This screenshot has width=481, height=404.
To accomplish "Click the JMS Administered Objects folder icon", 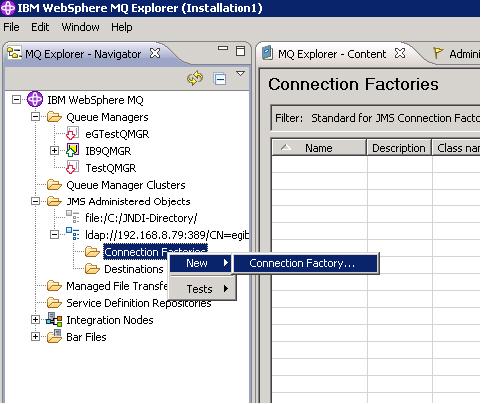I will coord(54,201).
